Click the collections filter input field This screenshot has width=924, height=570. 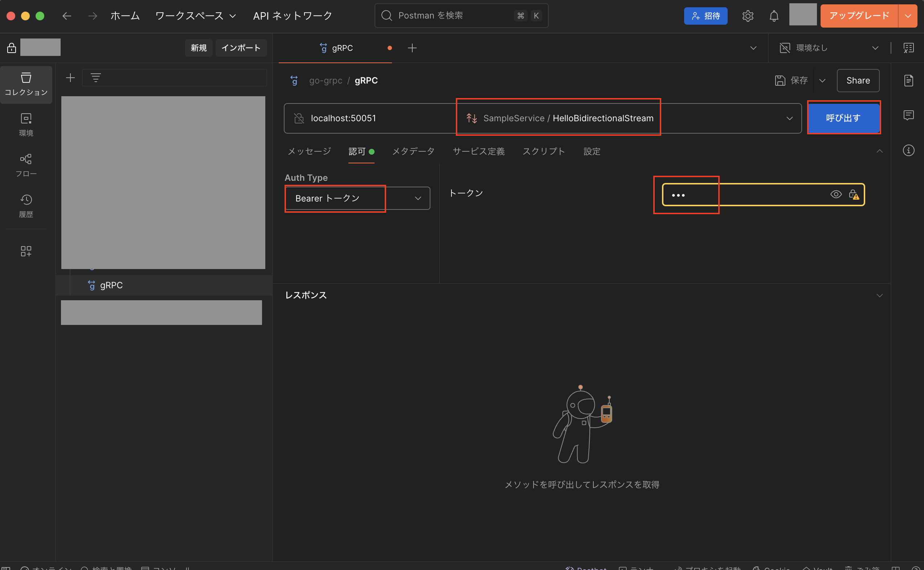click(x=175, y=78)
